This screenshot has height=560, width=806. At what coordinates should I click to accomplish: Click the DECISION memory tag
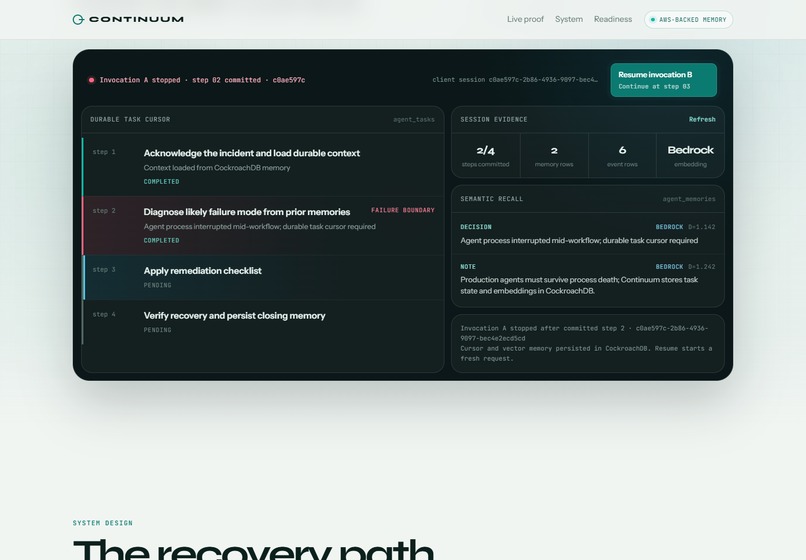(x=475, y=227)
